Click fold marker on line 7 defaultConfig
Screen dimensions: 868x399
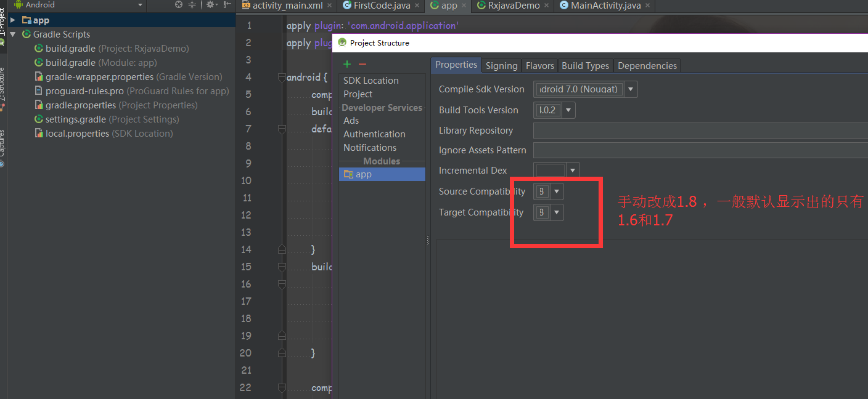[282, 129]
